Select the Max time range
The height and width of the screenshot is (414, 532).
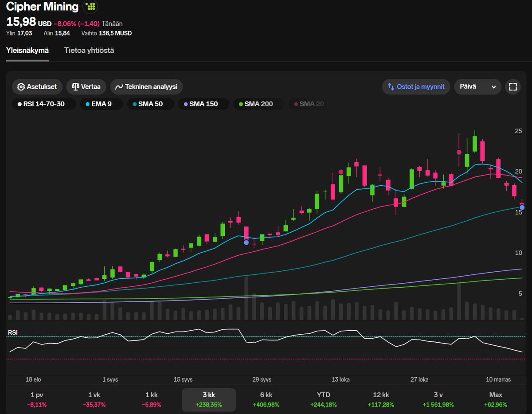point(496,399)
